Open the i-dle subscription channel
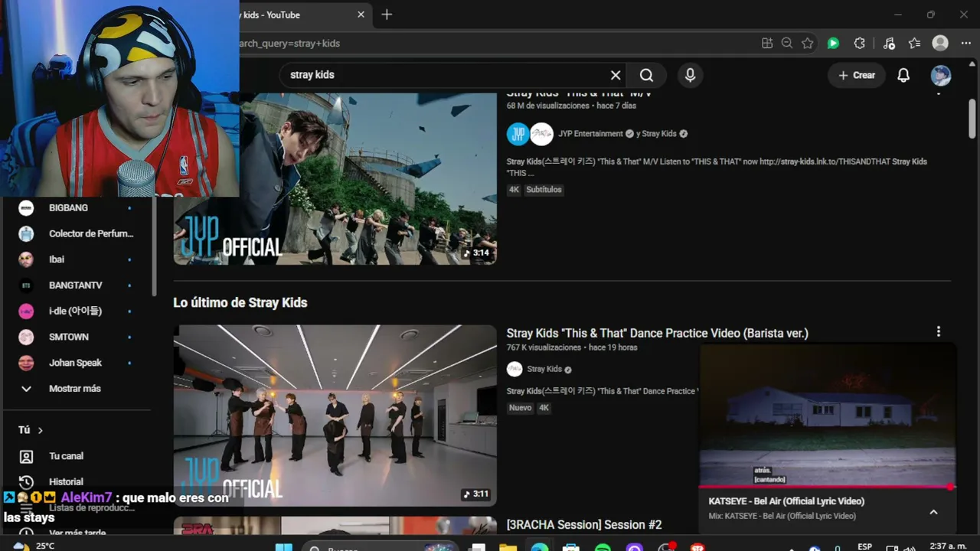Viewport: 980px width, 551px height. click(77, 311)
